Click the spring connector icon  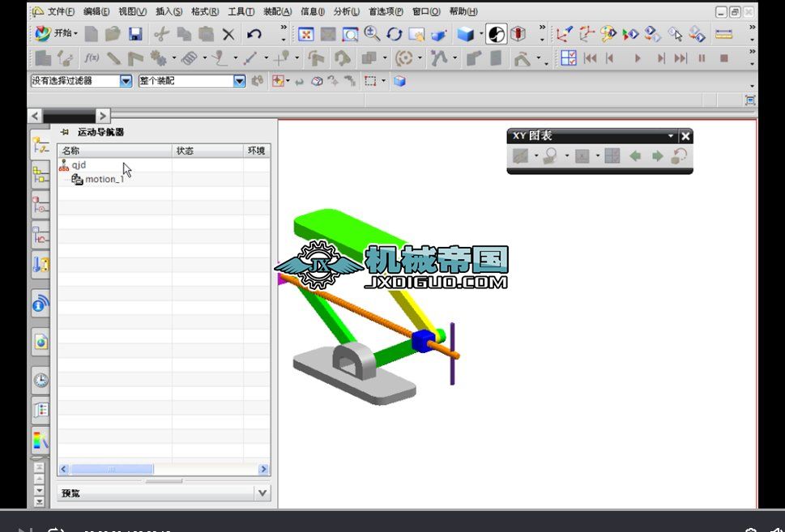coord(190,58)
